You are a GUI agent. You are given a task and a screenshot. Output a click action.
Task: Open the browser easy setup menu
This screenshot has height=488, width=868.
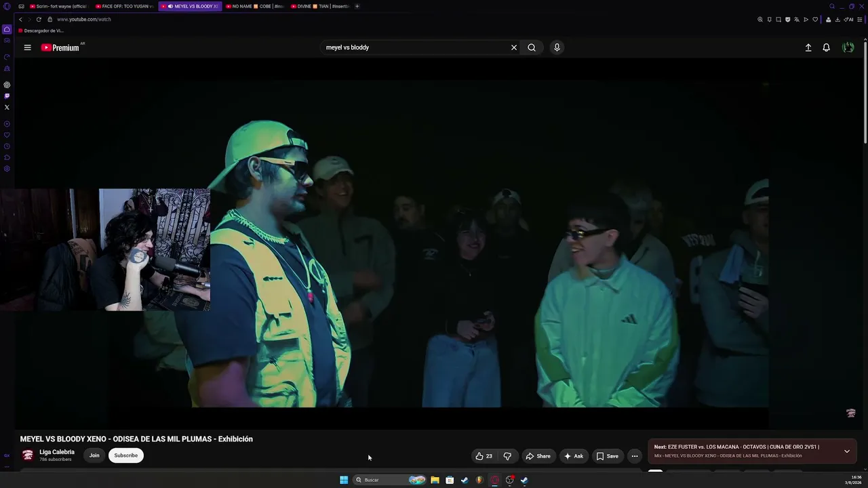(859, 20)
